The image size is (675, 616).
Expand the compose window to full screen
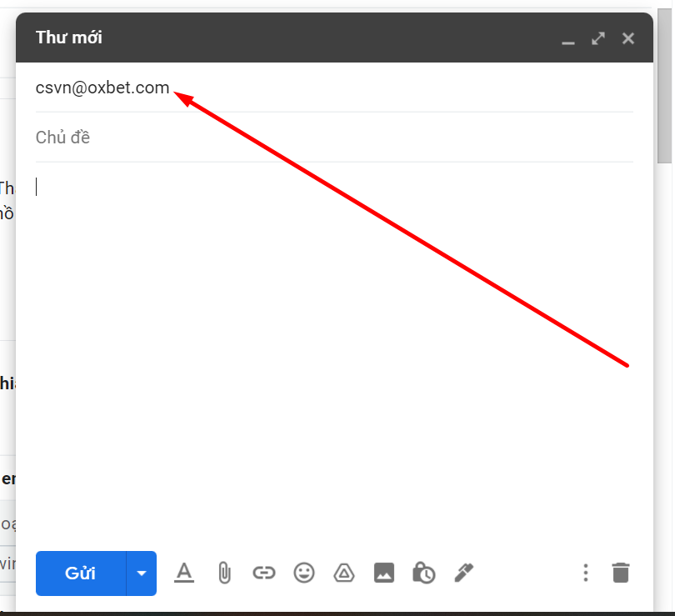coord(597,38)
